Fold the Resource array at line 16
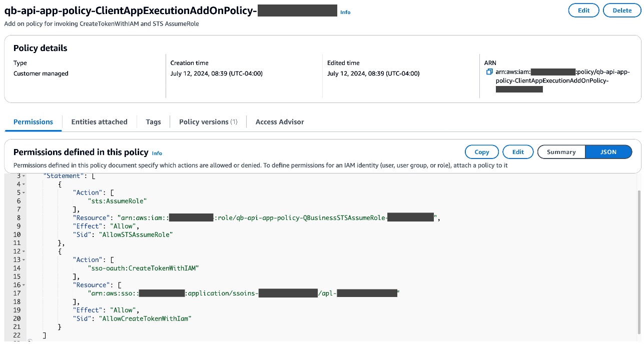Screen dimensions: 644x345 point(24,284)
